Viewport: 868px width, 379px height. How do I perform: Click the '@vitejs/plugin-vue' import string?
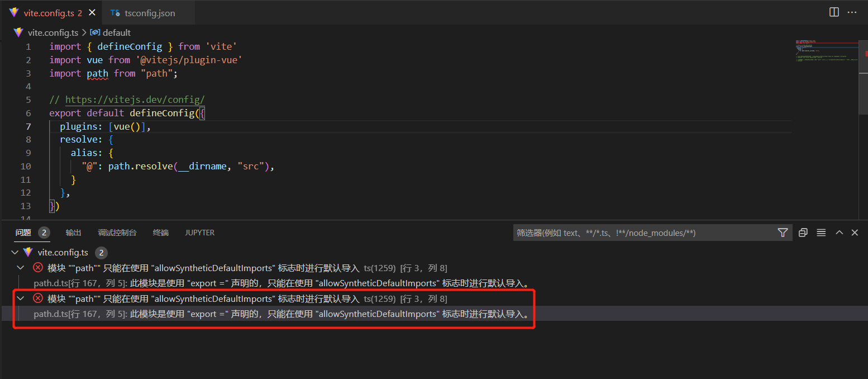click(x=189, y=60)
